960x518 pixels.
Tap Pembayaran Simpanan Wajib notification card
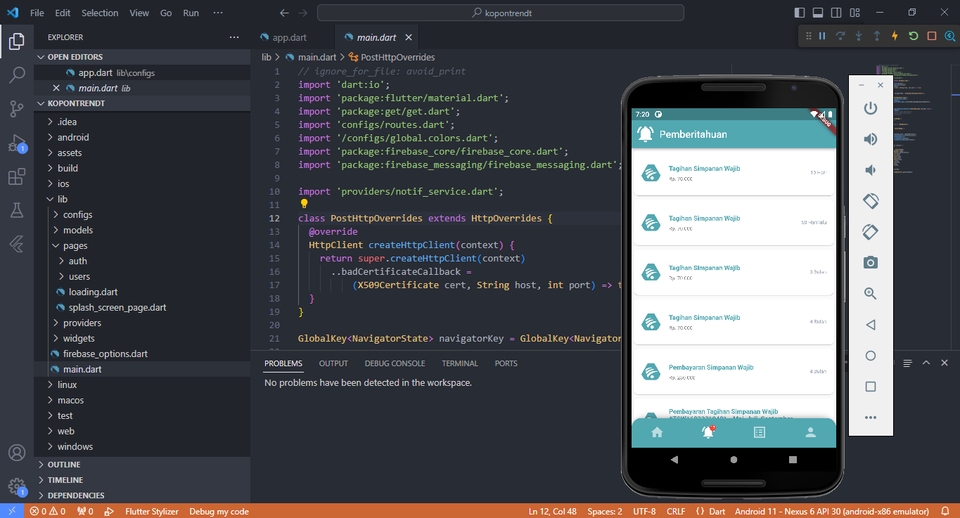[733, 372]
